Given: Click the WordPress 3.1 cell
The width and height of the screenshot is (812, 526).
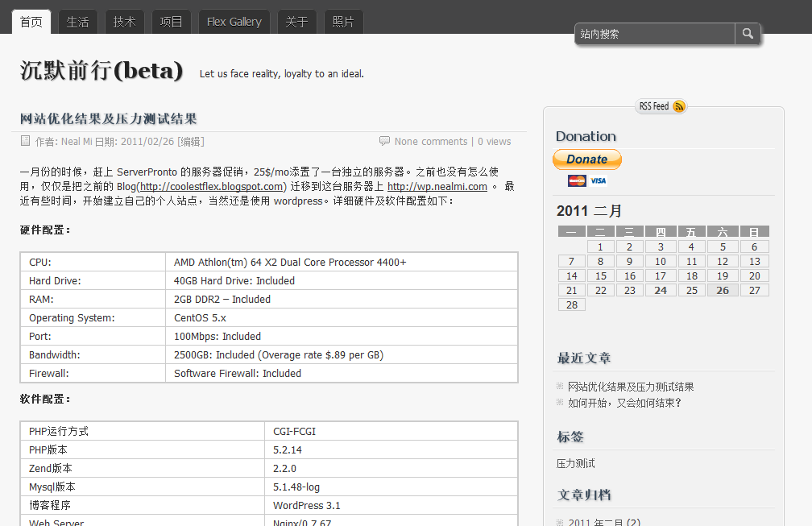Looking at the screenshot, I should (x=391, y=505).
